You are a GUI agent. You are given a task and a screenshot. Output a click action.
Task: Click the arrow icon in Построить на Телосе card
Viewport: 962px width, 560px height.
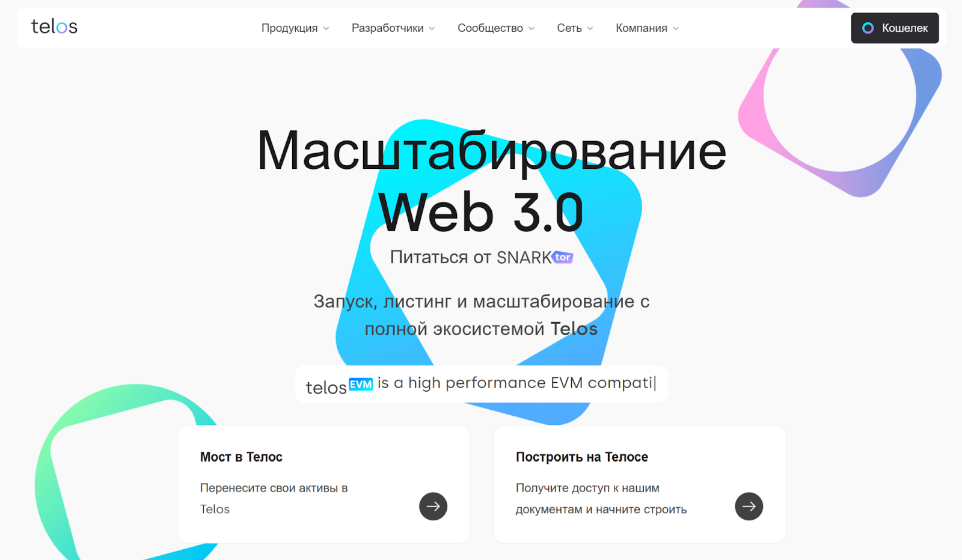coord(749,507)
